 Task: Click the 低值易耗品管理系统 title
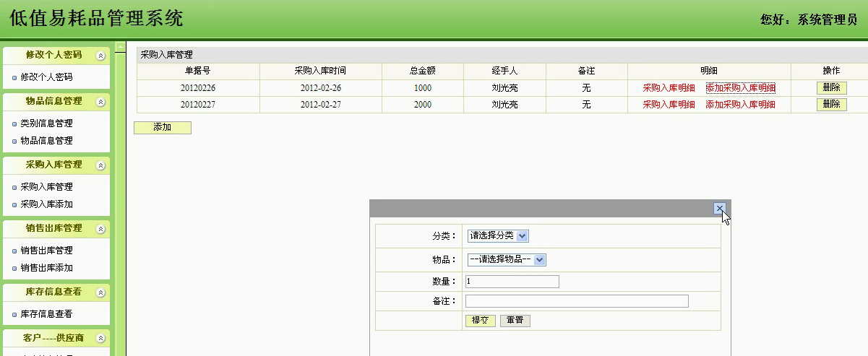(x=96, y=19)
